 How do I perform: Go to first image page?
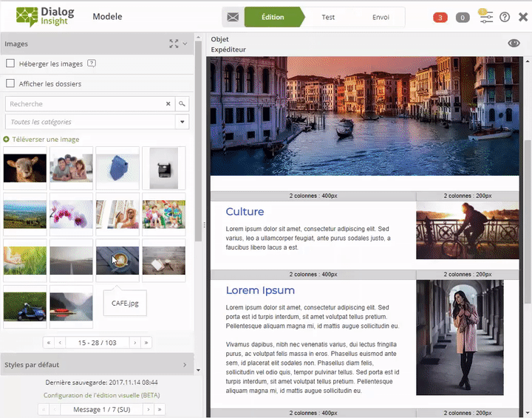coord(49,343)
